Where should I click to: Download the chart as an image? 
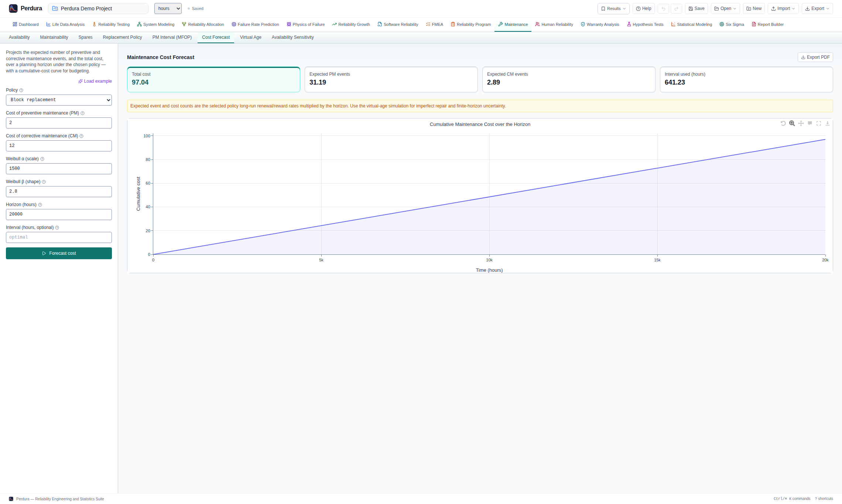pos(827,123)
